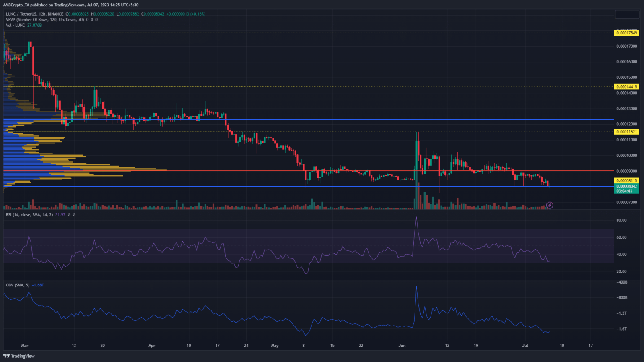
Task: Click the 80.00 level on RSI scale
Action: tap(621, 220)
